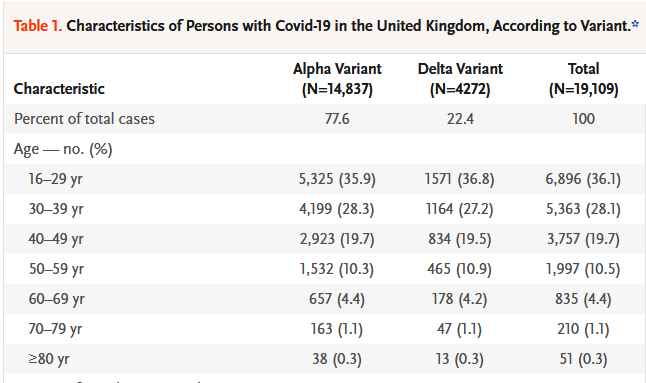This screenshot has height=383, width=646.
Task: Select the Delta Variant column header
Action: click(x=460, y=79)
